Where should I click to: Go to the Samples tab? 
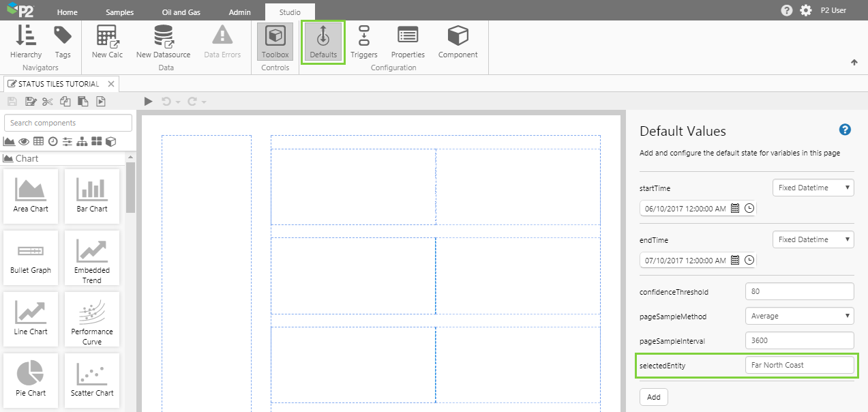(x=119, y=12)
